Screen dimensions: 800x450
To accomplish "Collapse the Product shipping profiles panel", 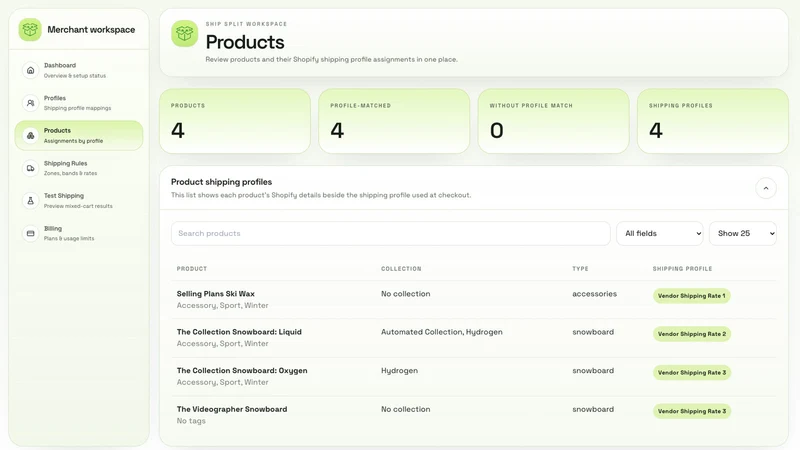I will [765, 188].
